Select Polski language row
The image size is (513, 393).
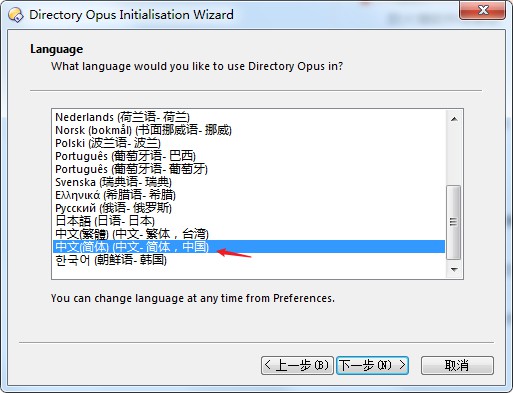[x=249, y=143]
